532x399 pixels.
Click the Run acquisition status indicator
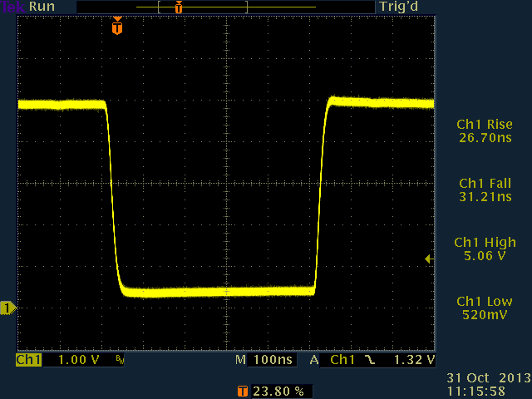pyautogui.click(x=42, y=7)
